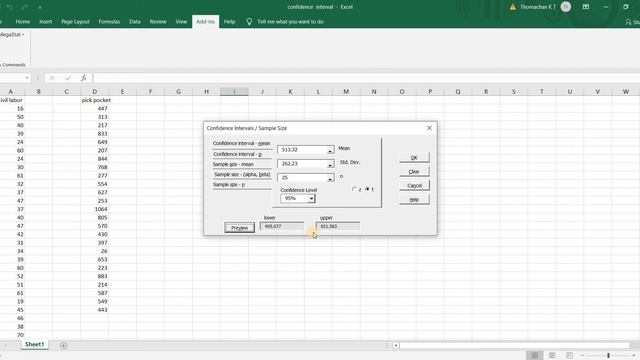Click cell containing 1064

point(94,209)
